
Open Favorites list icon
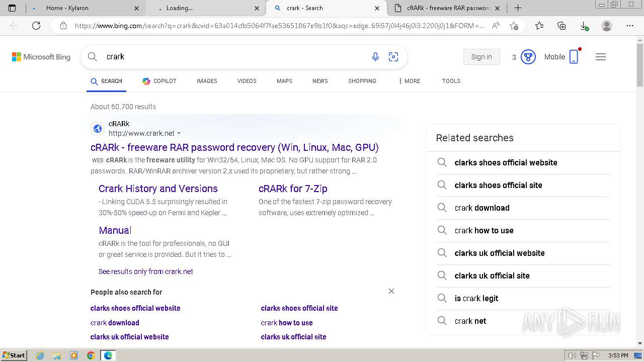[x=539, y=26]
